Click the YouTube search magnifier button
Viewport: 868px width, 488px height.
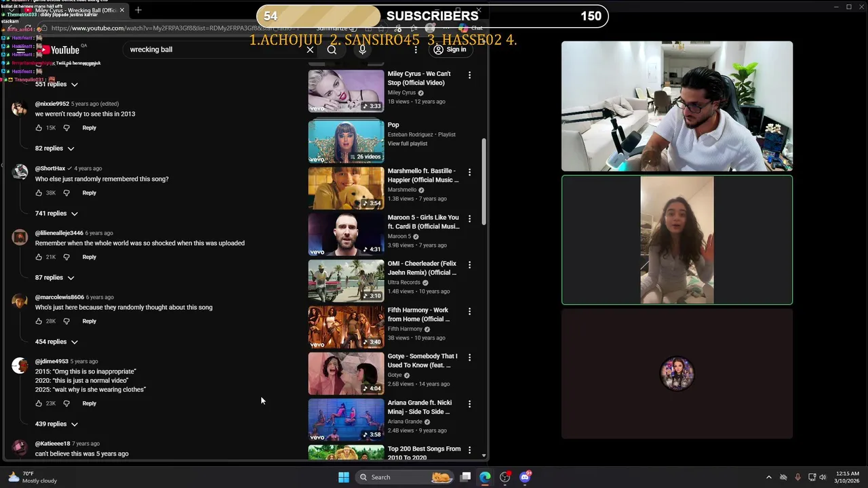click(x=332, y=49)
